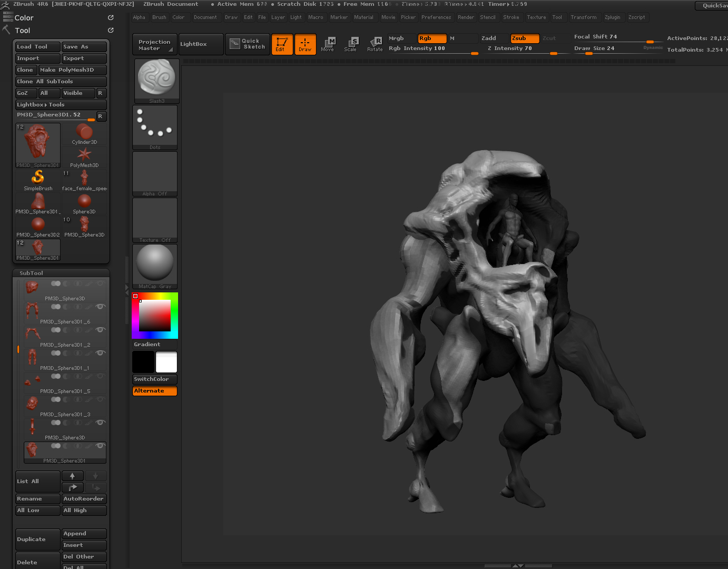The width and height of the screenshot is (728, 569).
Task: Click the Make PolyMesh3D button
Action: point(72,70)
